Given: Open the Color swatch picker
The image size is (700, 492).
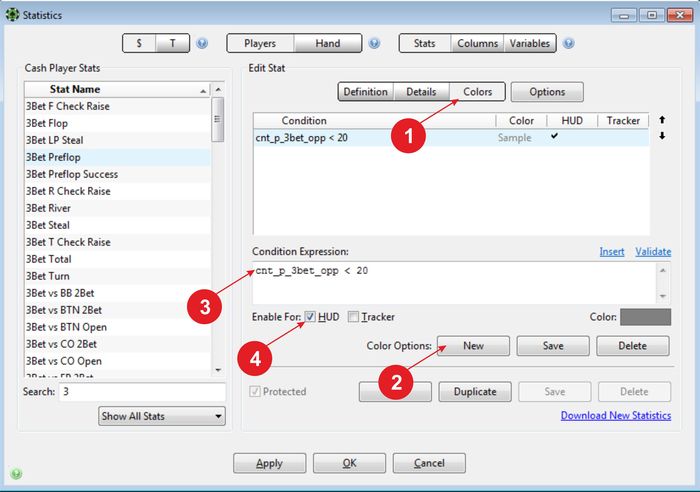Looking at the screenshot, I should coord(646,317).
